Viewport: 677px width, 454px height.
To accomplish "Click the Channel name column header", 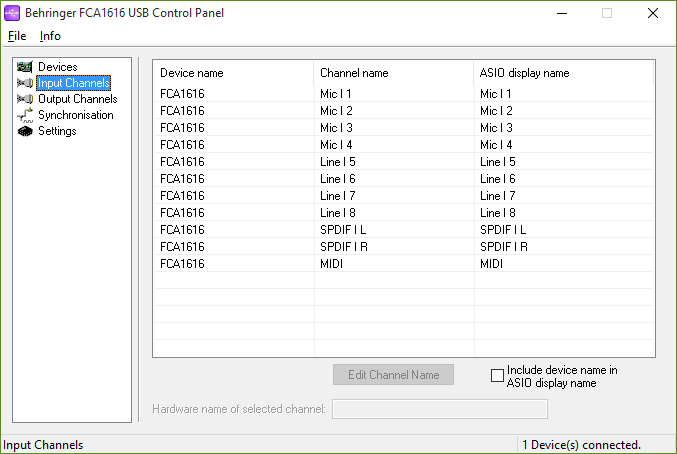I will 393,73.
